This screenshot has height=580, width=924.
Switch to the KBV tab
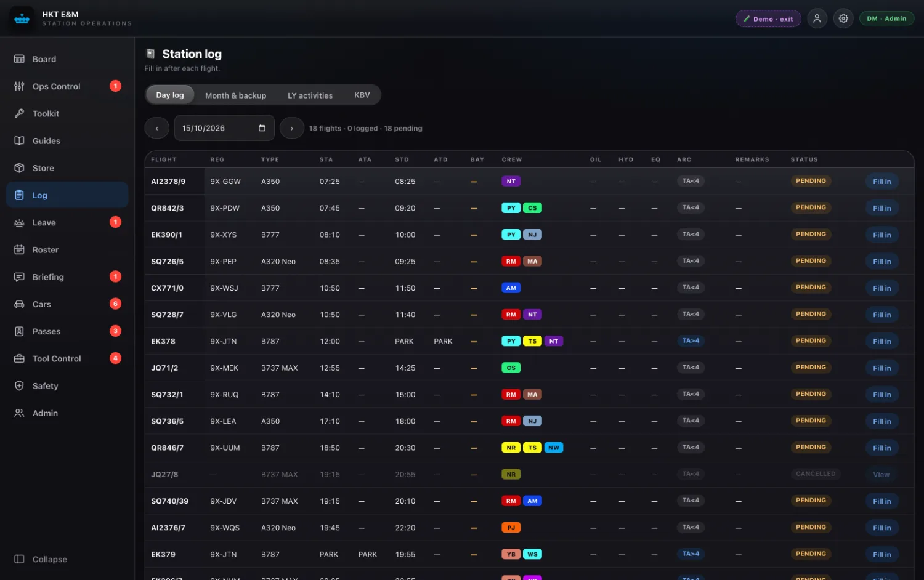point(362,95)
